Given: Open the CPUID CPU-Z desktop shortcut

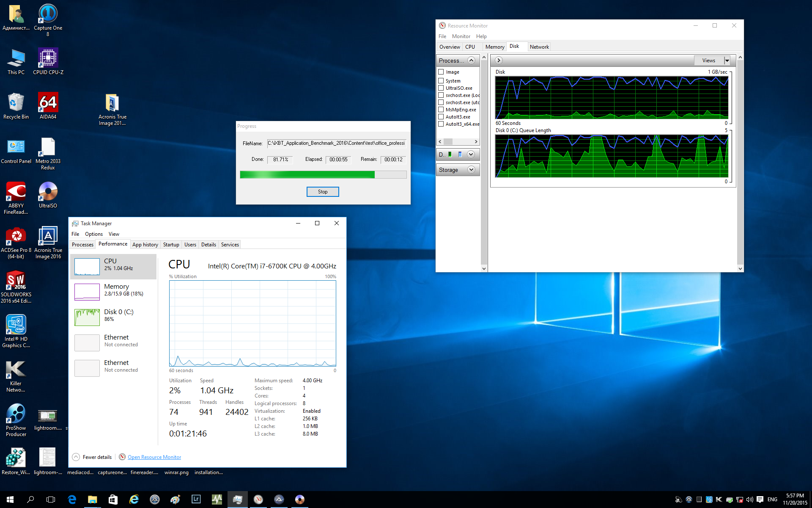Looking at the screenshot, I should point(48,58).
